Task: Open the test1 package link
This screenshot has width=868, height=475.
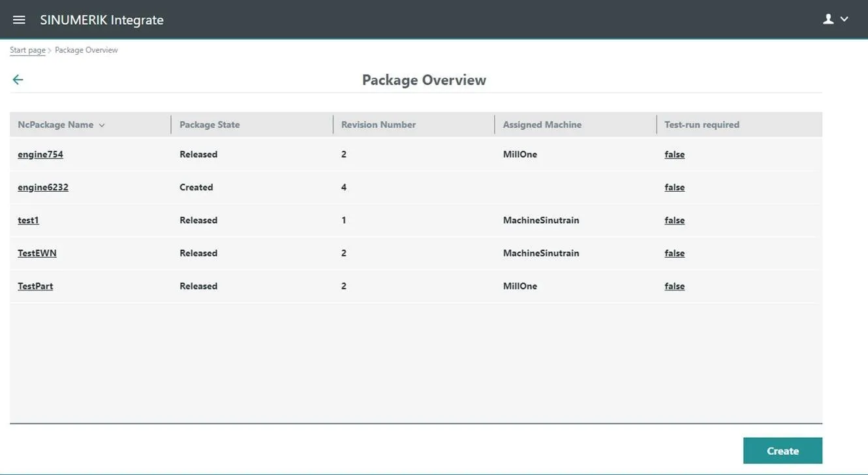Action: coord(28,220)
